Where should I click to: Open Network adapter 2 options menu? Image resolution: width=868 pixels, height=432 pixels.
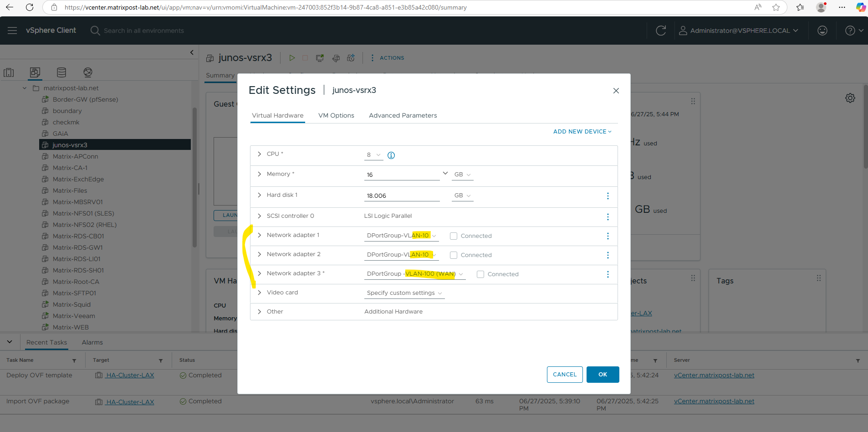point(608,255)
